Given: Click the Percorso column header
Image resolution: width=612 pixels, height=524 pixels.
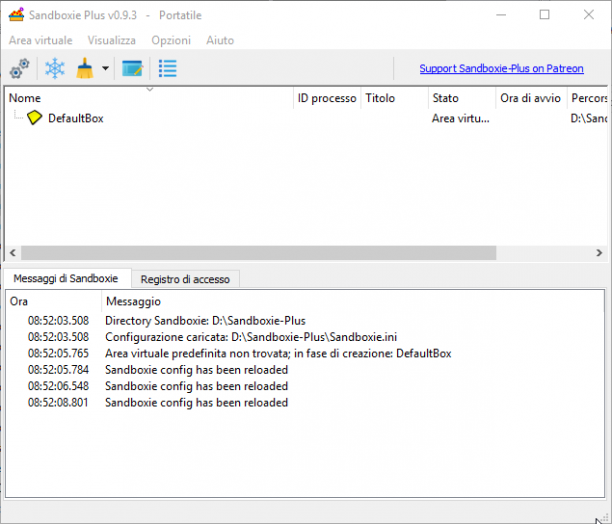Looking at the screenshot, I should [x=588, y=98].
